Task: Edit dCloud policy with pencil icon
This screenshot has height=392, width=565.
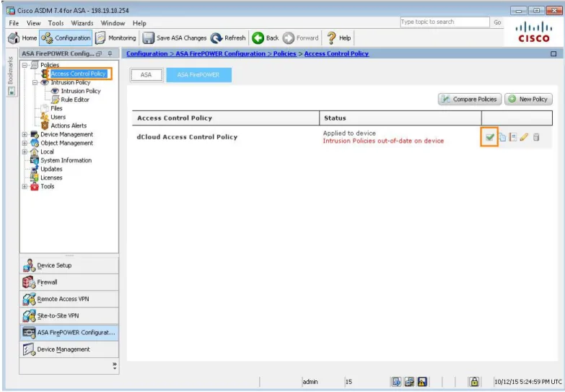Action: 524,137
